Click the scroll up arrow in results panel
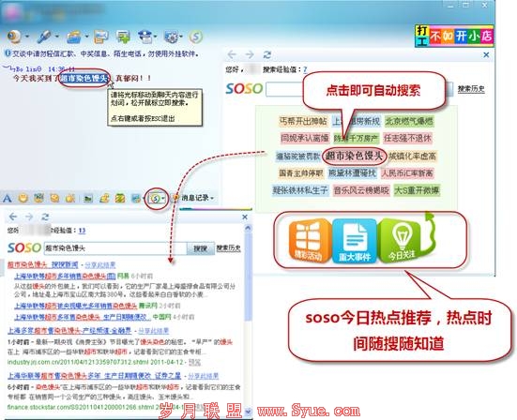Screen dimensions: 517x420 click(x=248, y=228)
